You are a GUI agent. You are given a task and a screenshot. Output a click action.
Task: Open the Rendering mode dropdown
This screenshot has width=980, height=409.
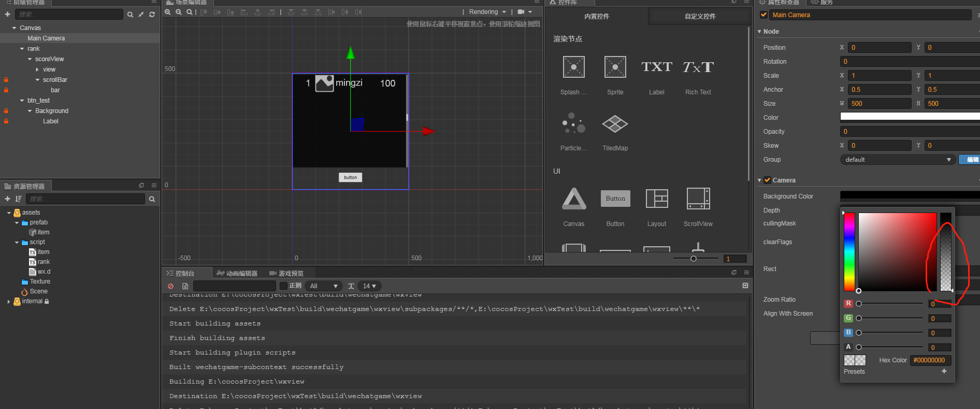(x=487, y=12)
